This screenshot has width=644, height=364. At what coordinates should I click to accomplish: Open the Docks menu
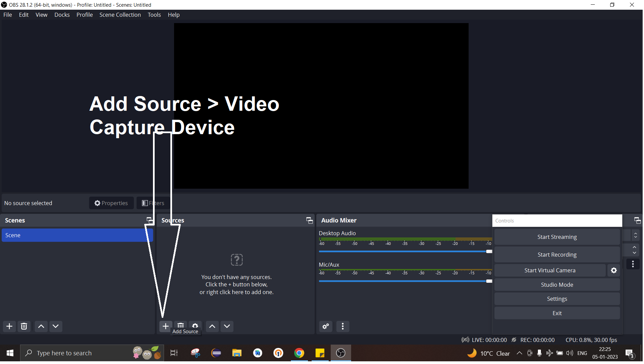pyautogui.click(x=62, y=15)
